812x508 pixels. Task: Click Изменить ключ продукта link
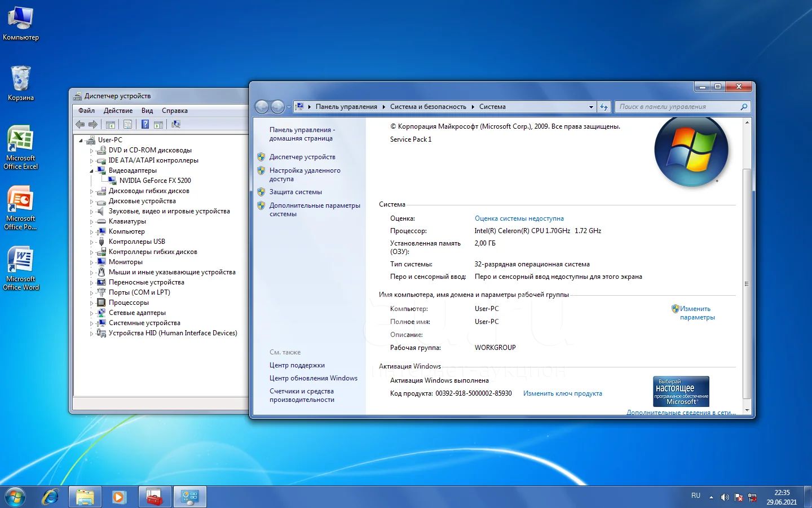coord(563,393)
